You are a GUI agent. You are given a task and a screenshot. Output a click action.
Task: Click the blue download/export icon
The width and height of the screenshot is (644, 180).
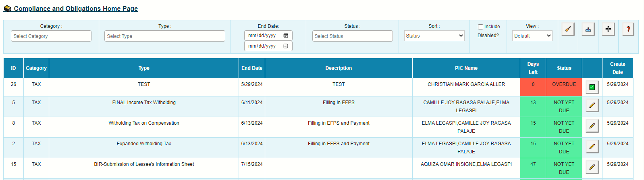coord(588,29)
